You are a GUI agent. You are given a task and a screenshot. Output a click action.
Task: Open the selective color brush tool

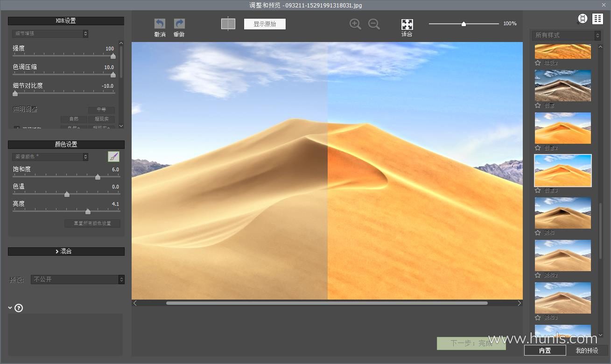[x=113, y=156]
